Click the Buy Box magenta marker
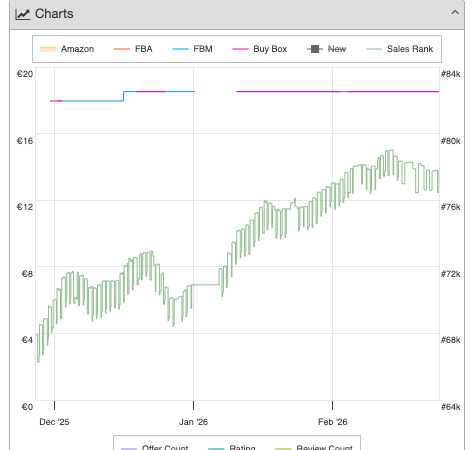The height and width of the screenshot is (450, 474). [240, 49]
